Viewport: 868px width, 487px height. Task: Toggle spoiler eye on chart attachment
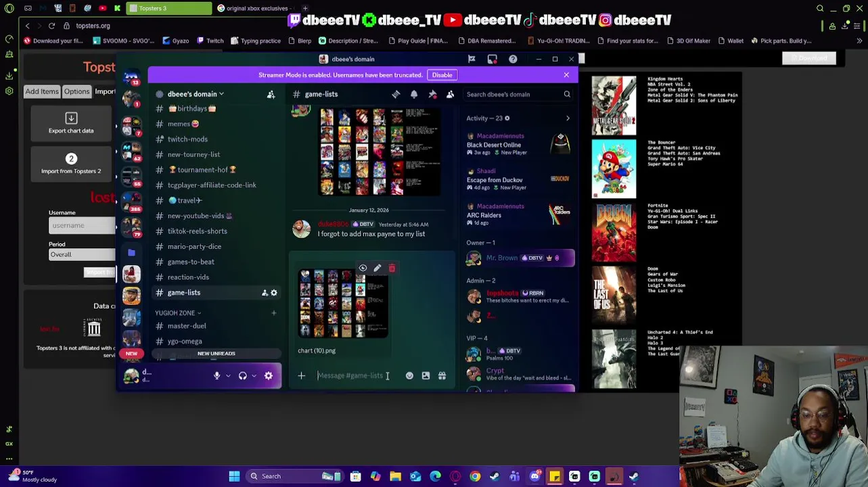(x=363, y=269)
